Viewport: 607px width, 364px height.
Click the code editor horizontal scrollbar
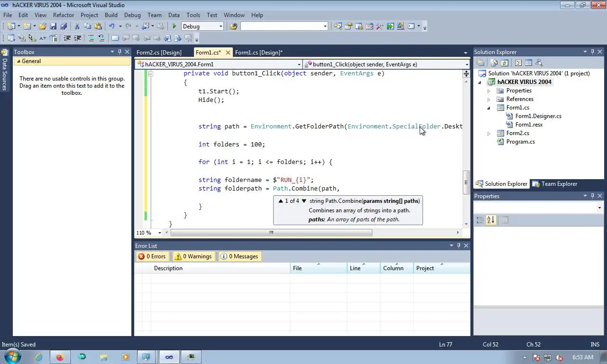[x=271, y=233]
